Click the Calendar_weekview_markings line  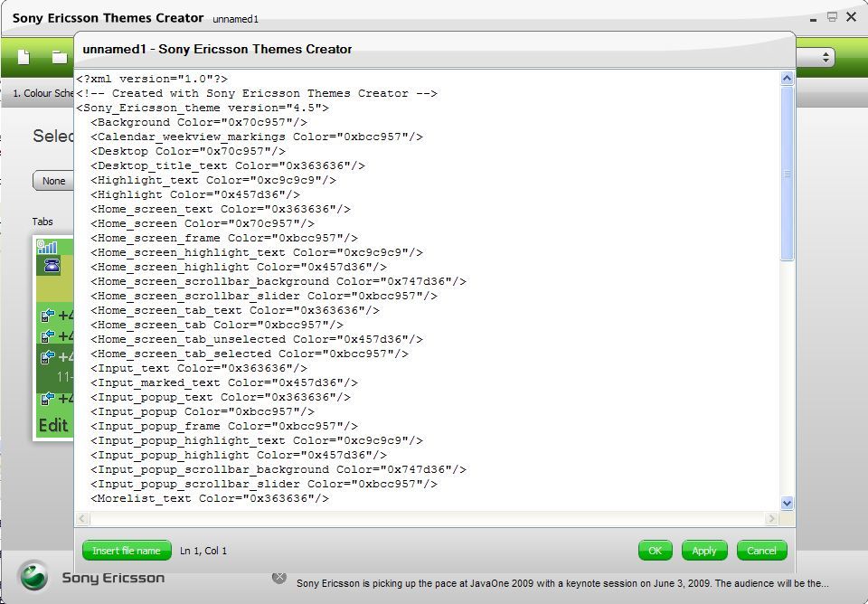(256, 137)
